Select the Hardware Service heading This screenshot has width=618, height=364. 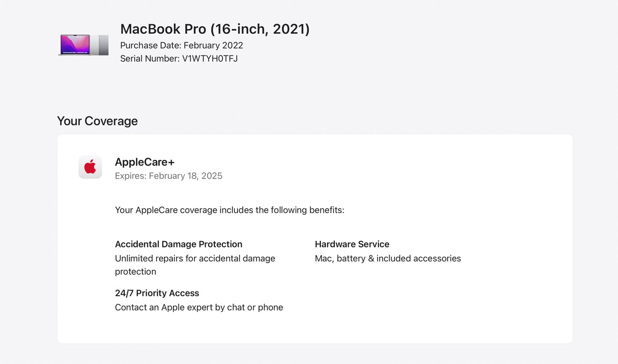[x=352, y=244]
